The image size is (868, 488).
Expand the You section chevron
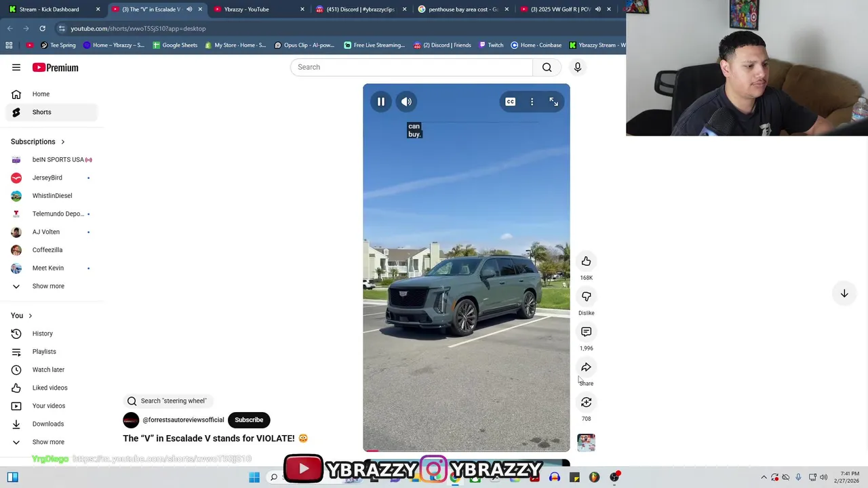30,316
